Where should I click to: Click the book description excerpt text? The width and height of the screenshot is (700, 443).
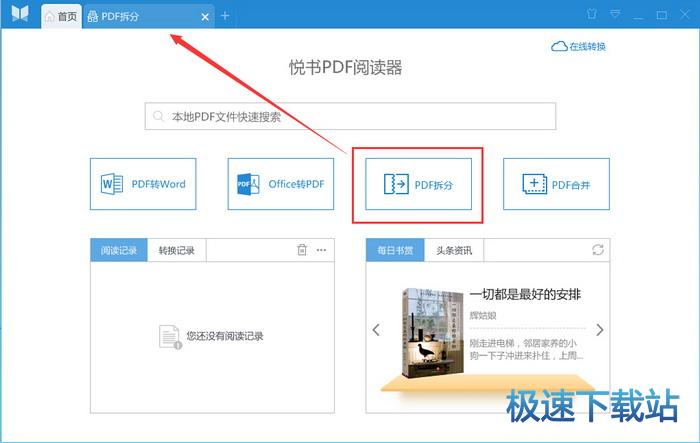point(526,349)
